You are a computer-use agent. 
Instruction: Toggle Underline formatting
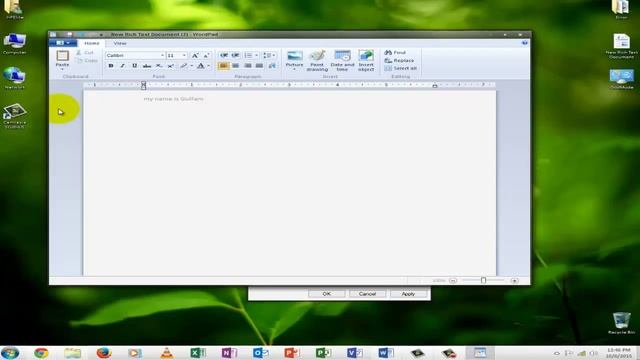point(134,66)
